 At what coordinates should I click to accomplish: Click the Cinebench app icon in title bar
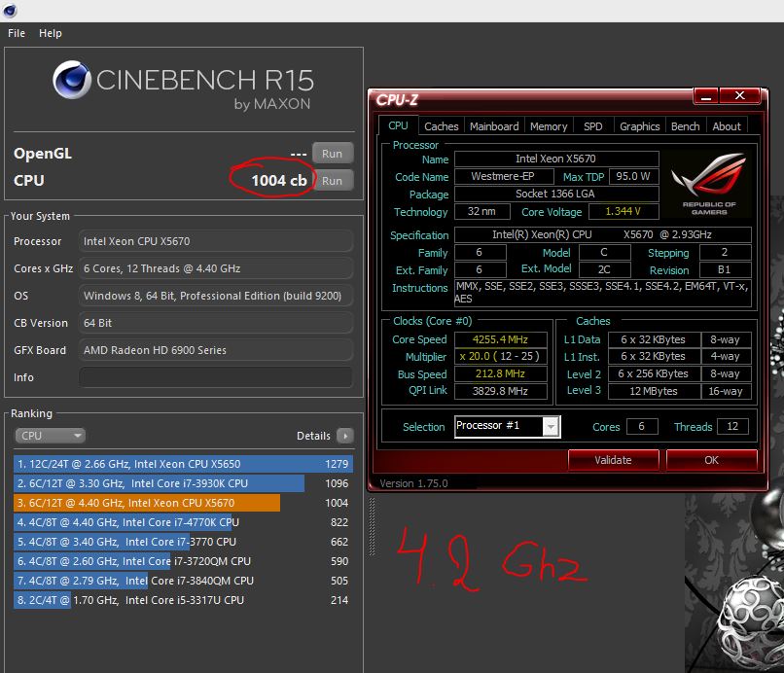click(x=10, y=10)
